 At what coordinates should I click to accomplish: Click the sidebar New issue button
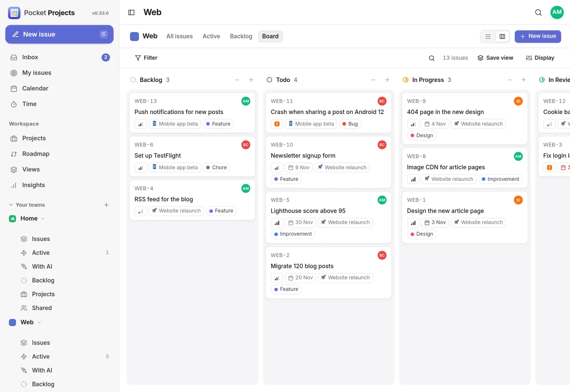point(59,34)
